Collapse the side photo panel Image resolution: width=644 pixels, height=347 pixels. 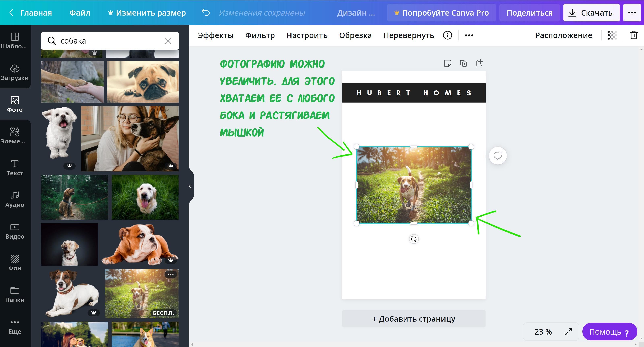tap(190, 186)
